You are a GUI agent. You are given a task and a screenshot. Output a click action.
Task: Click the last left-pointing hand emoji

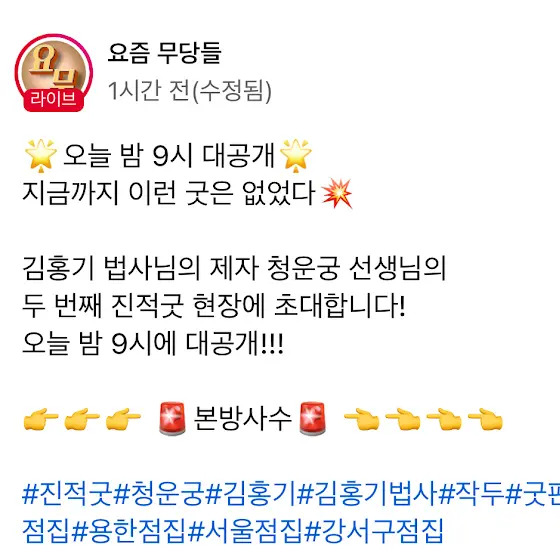(x=485, y=419)
